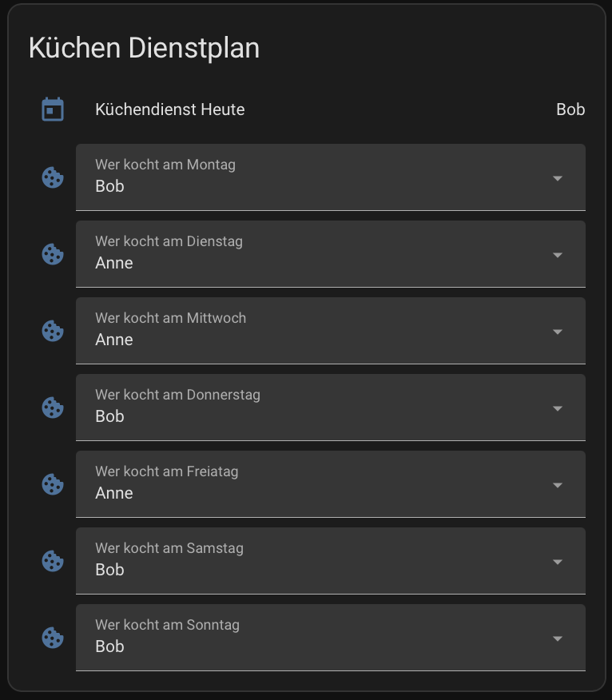
Task: Open the Dienstag dropdown arrow
Action: click(558, 255)
